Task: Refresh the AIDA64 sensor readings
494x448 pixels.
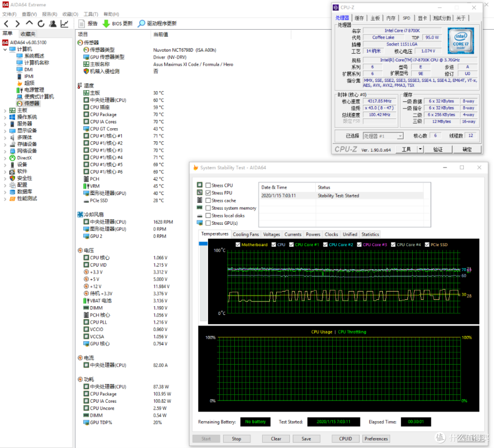Action: [41, 24]
